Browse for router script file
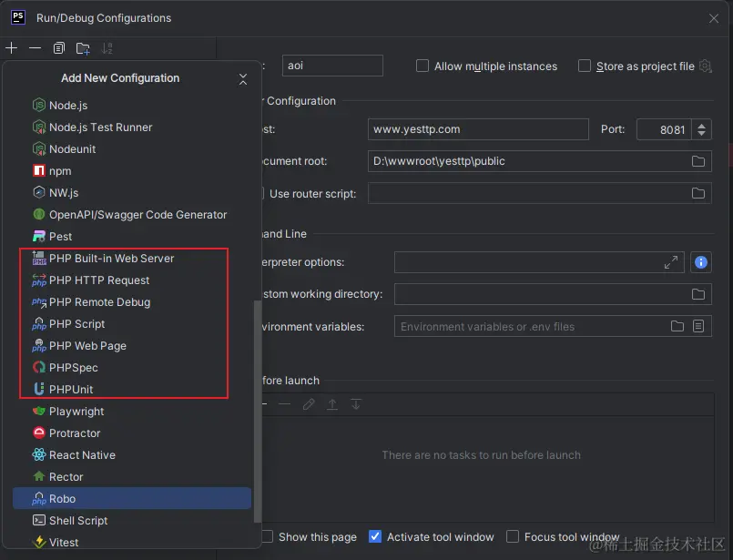The image size is (733, 560). pos(697,193)
